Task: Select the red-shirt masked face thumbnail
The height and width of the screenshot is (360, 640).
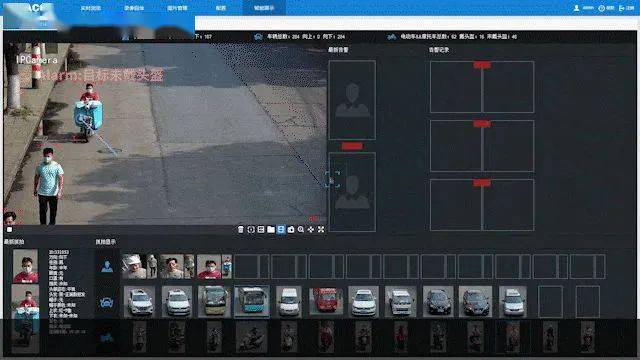Action: coord(209,267)
